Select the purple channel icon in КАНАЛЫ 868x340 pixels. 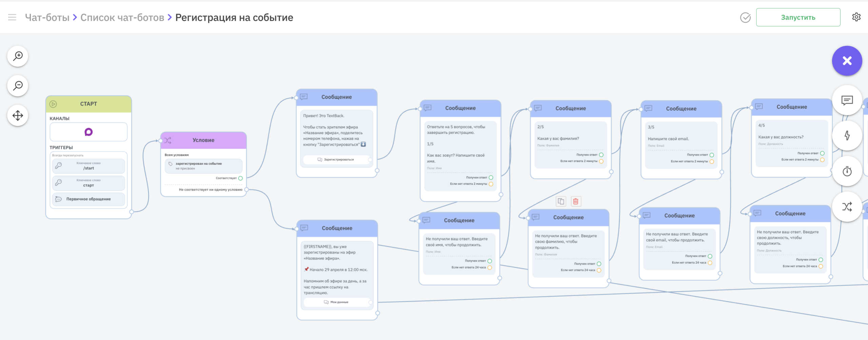point(88,132)
